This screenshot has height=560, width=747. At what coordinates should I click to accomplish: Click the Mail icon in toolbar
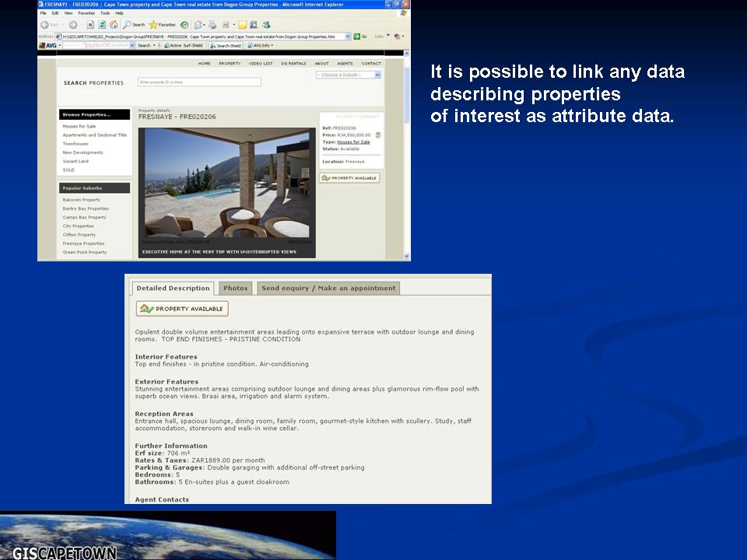point(198,25)
